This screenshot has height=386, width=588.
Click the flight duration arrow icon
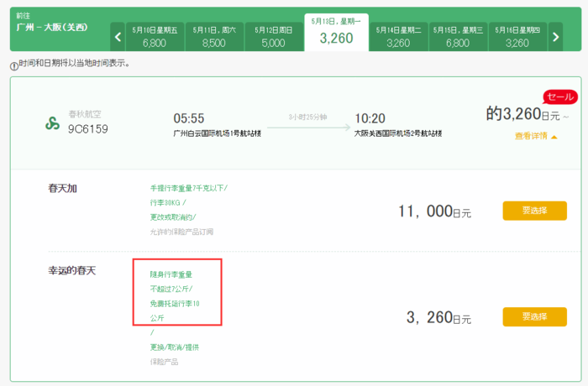pyautogui.click(x=318, y=128)
